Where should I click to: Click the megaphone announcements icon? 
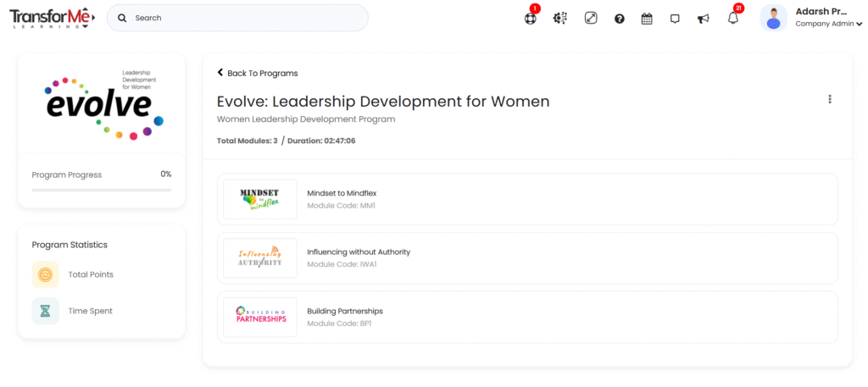point(703,19)
